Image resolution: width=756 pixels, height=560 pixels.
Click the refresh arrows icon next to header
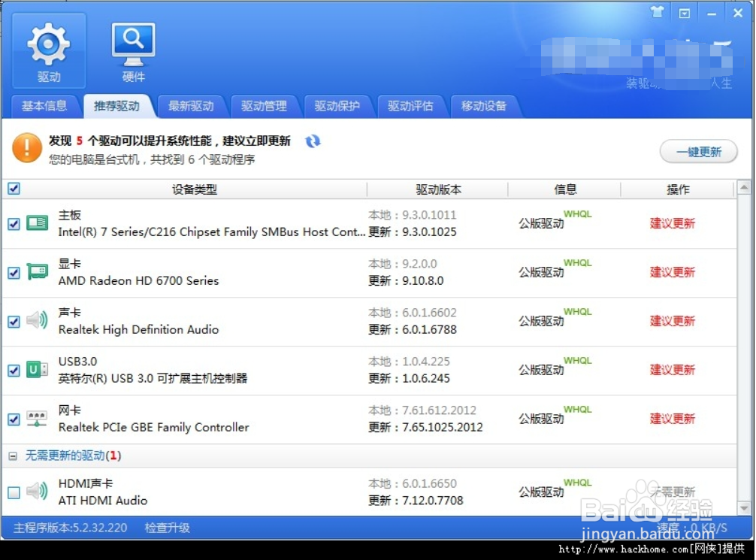(x=313, y=141)
